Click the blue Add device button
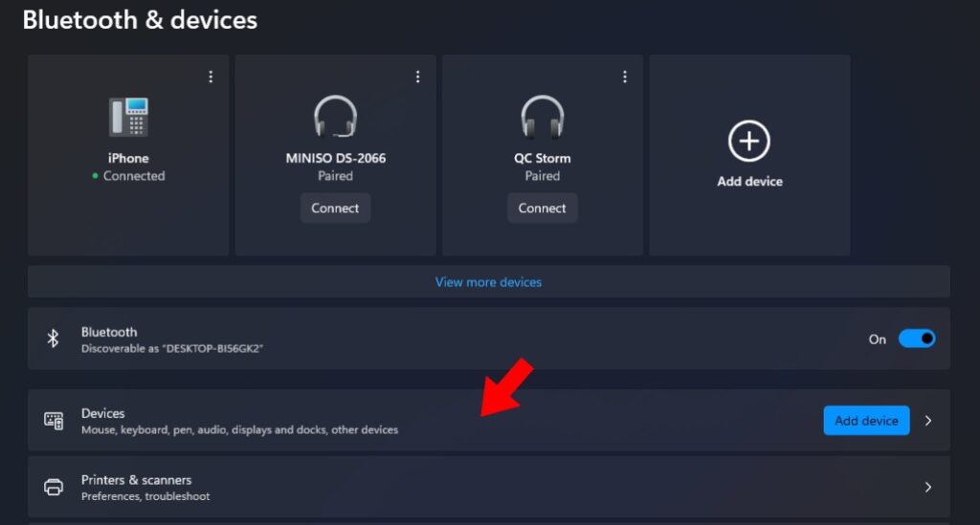The image size is (980, 525). point(866,421)
